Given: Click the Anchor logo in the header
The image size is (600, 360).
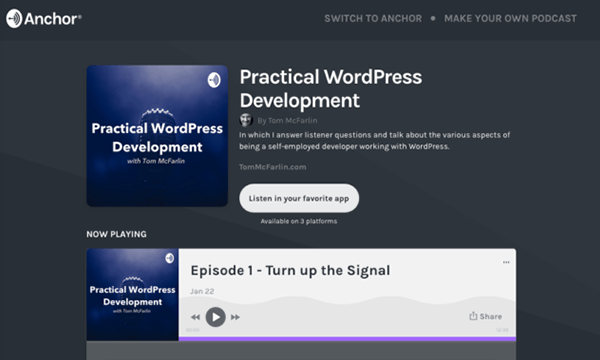Looking at the screenshot, I should [x=44, y=18].
